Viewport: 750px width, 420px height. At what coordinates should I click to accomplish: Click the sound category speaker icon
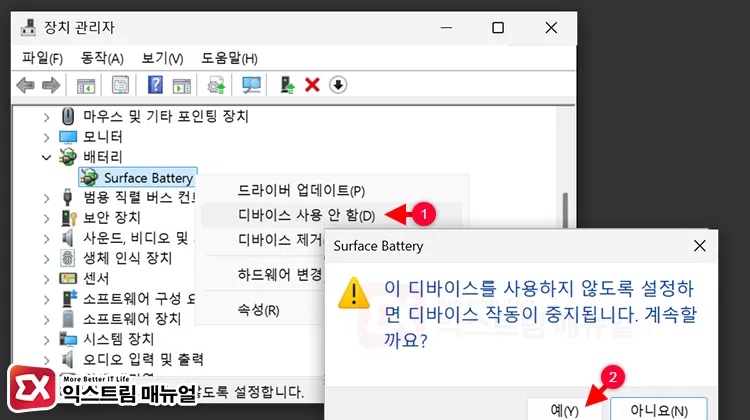point(67,238)
